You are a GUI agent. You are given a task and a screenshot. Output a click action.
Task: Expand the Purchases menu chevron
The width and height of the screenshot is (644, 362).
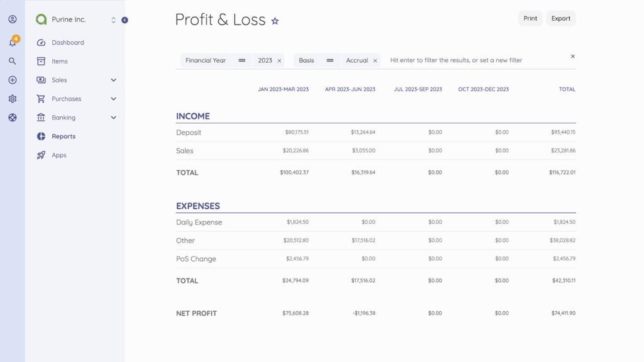[114, 99]
